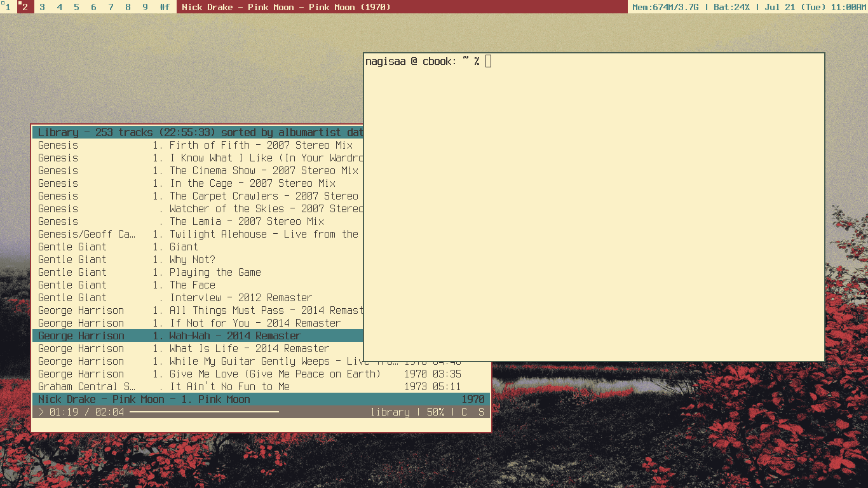Click the elapsed time '01:19 / 02:04'
Image resolution: width=868 pixels, height=488 pixels.
(86, 412)
